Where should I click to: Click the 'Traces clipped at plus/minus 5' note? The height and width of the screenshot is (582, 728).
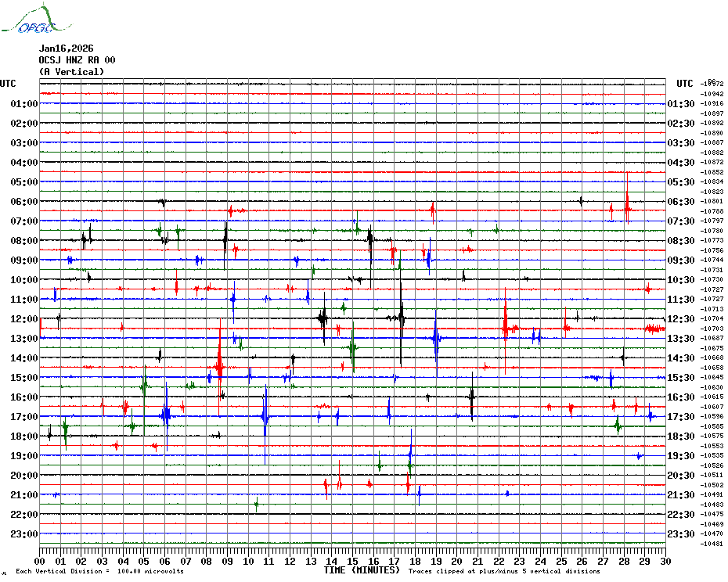[504, 571]
